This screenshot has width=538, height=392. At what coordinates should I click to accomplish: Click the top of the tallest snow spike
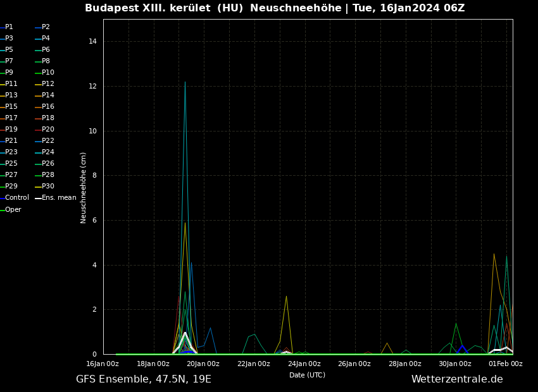tap(185, 82)
